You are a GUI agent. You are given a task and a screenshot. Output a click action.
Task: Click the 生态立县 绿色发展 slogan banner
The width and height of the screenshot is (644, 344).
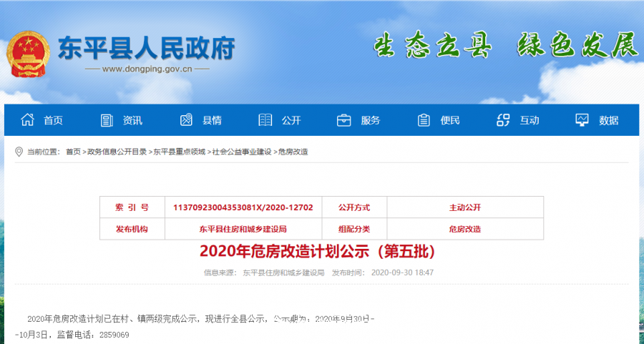505,44
